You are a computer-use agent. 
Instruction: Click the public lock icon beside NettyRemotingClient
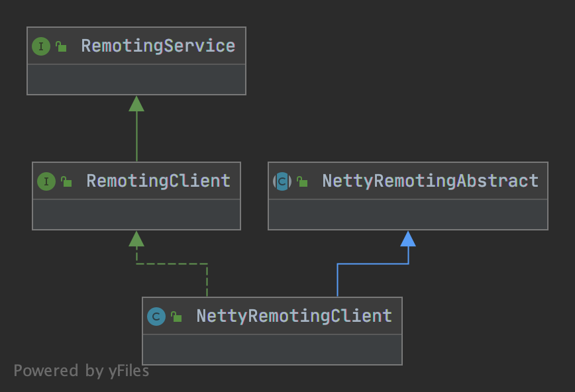click(176, 317)
